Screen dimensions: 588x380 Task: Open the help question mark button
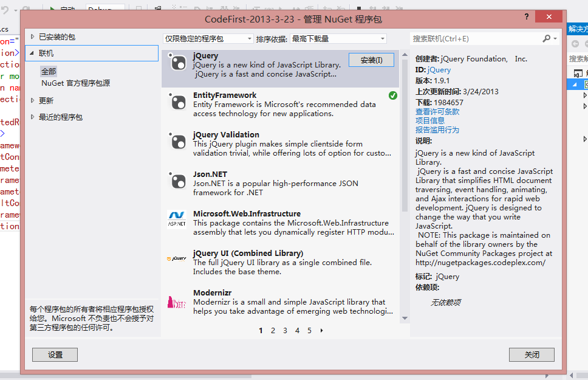527,16
